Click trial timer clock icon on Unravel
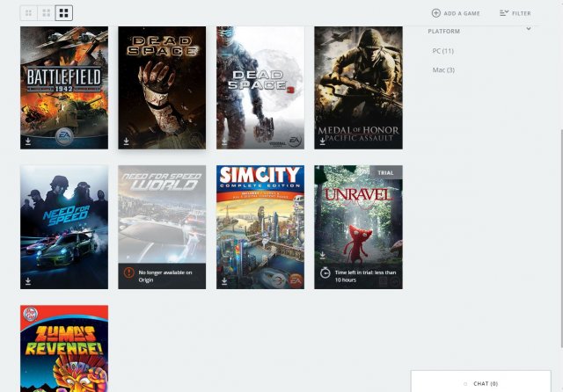The height and width of the screenshot is (392, 563). point(325,273)
